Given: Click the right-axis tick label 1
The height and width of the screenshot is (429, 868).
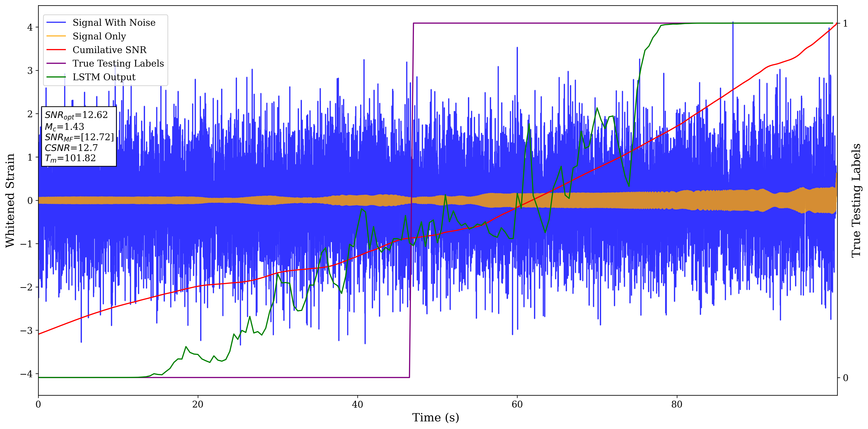Looking at the screenshot, I should click(x=845, y=23).
